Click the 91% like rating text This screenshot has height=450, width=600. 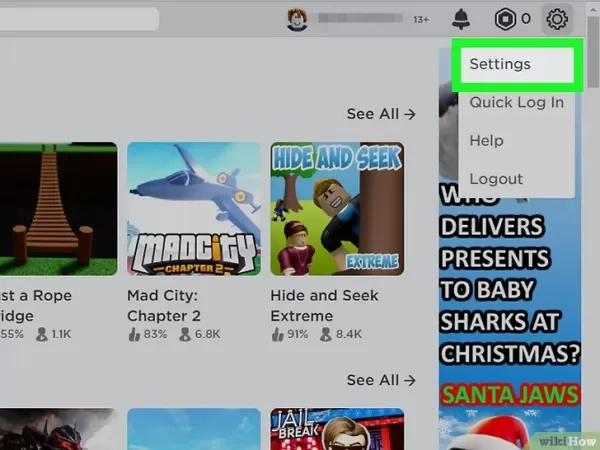point(297,334)
